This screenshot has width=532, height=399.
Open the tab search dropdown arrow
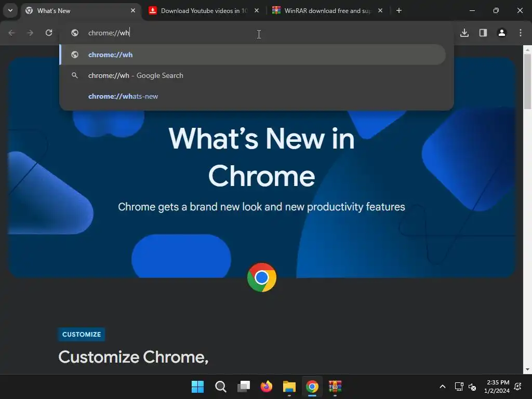point(10,10)
